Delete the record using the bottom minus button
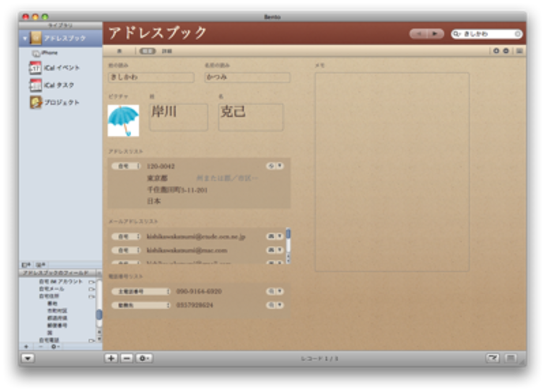545x392 pixels. click(127, 358)
